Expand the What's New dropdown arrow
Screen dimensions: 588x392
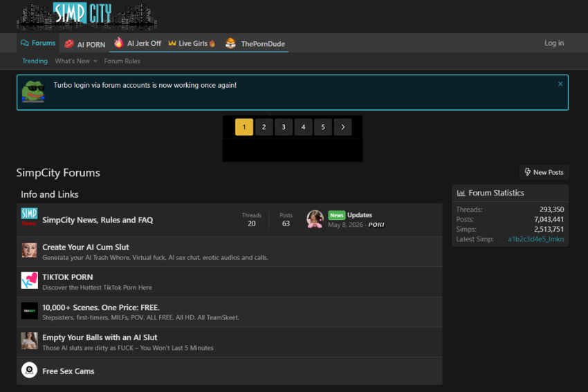(x=95, y=62)
